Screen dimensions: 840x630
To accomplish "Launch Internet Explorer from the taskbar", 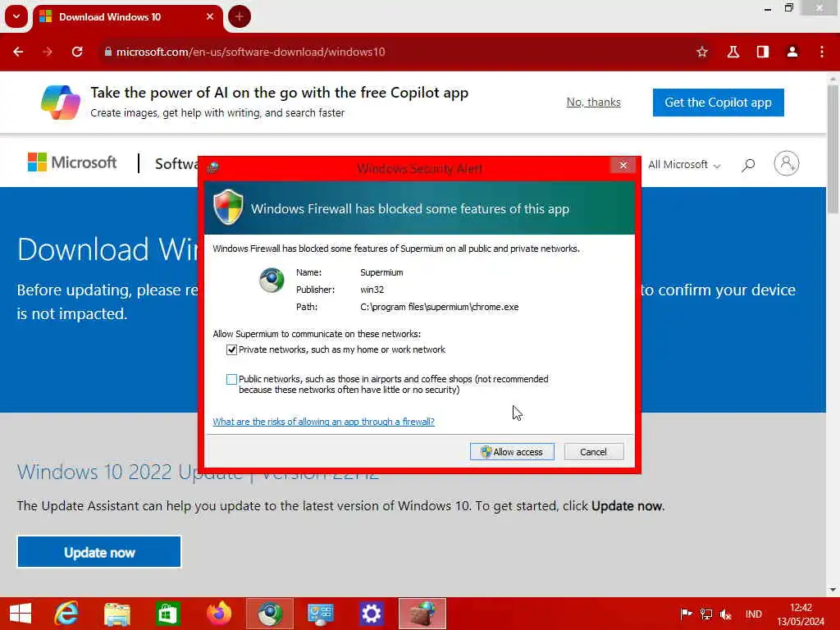I will [66, 614].
